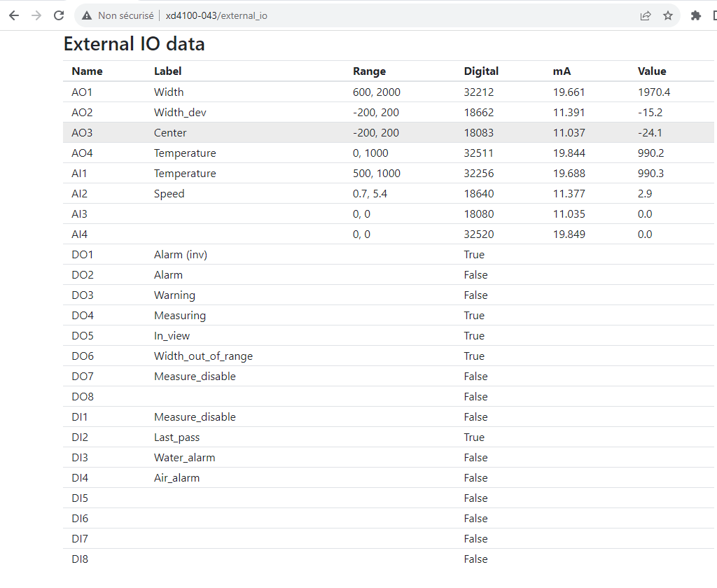Click the AO3 Center row label
The width and height of the screenshot is (717, 588).
(x=170, y=132)
